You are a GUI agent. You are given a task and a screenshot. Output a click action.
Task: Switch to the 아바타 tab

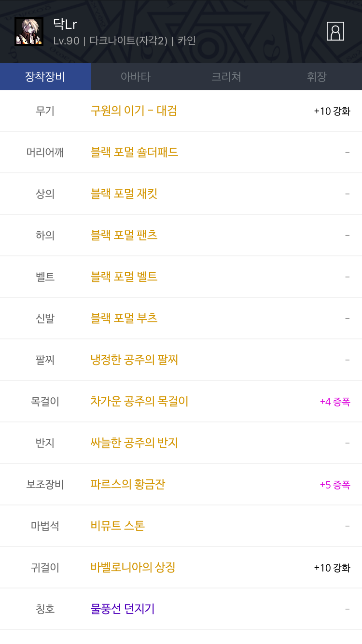click(x=136, y=77)
